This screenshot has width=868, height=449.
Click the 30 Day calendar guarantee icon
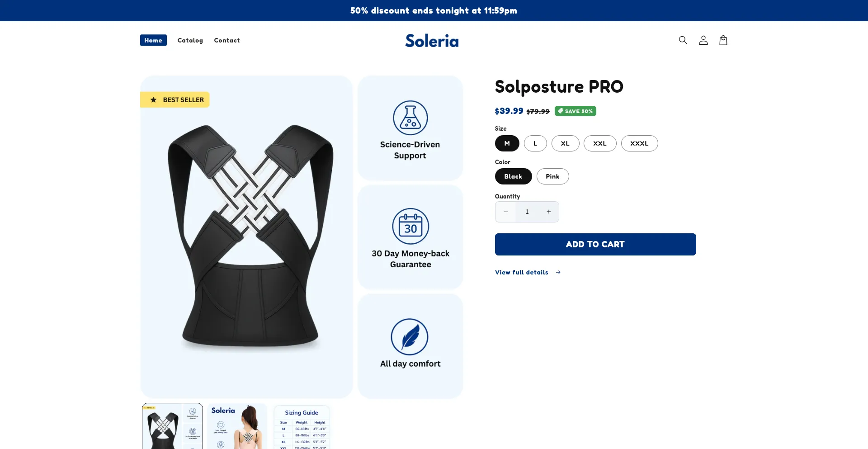pyautogui.click(x=410, y=226)
